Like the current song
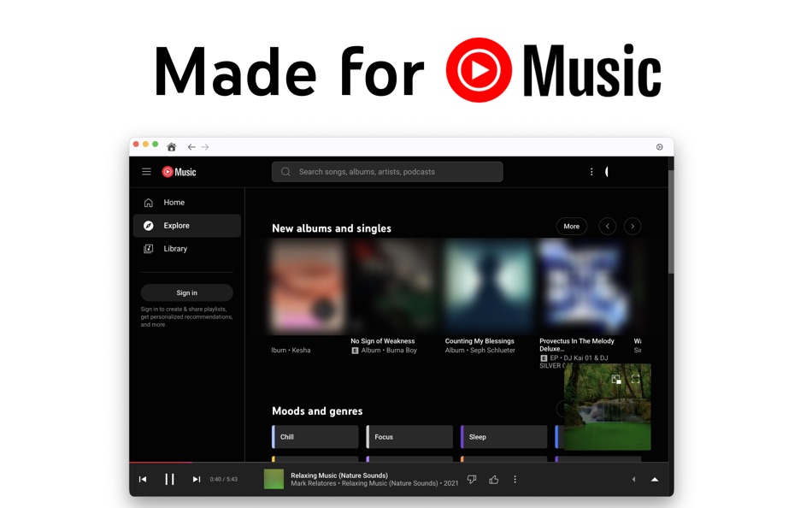The width and height of the screenshot is (812, 508). [x=493, y=480]
